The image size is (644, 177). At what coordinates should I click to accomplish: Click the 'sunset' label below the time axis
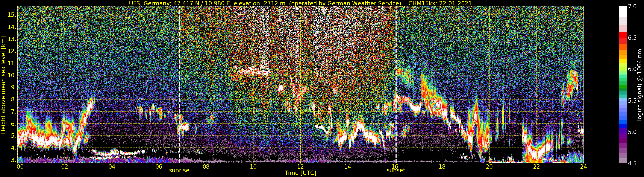(x=396, y=171)
